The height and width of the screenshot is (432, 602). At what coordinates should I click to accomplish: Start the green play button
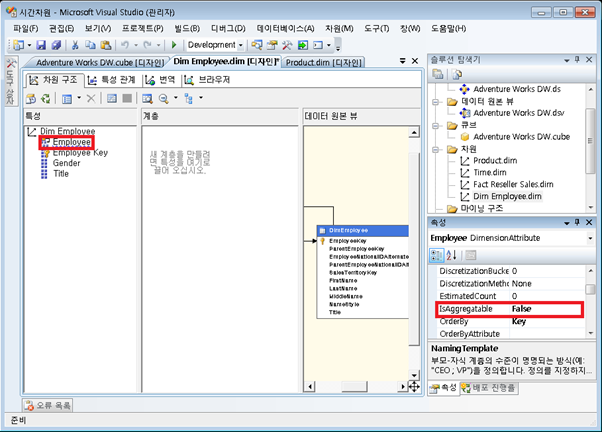tap(174, 45)
